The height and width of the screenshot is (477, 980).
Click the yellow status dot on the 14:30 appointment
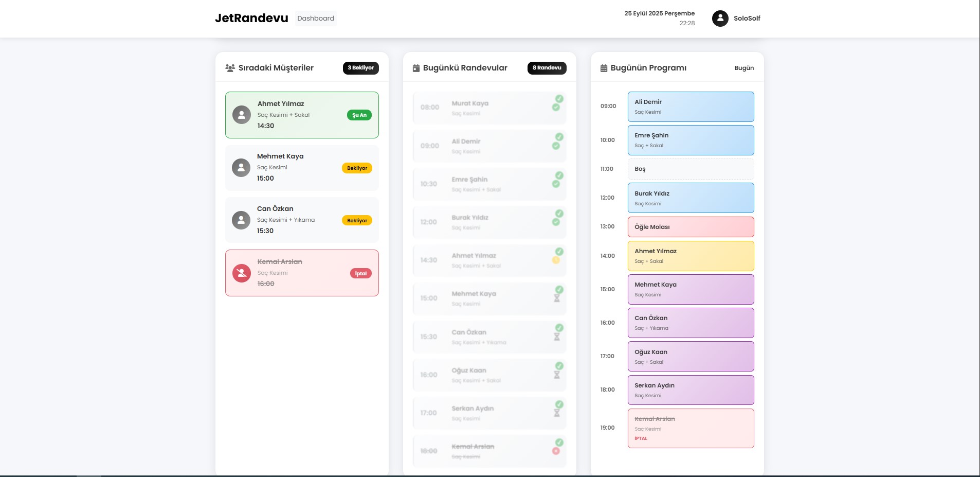click(x=556, y=260)
